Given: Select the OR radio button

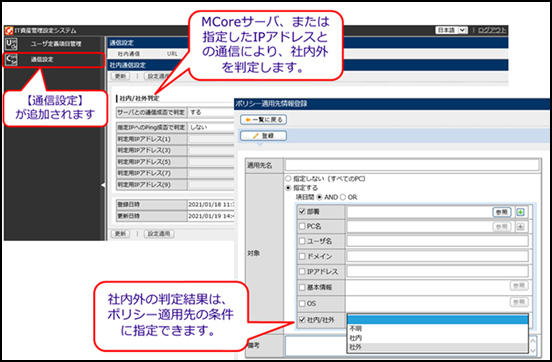Looking at the screenshot, I should pyautogui.click(x=343, y=197).
